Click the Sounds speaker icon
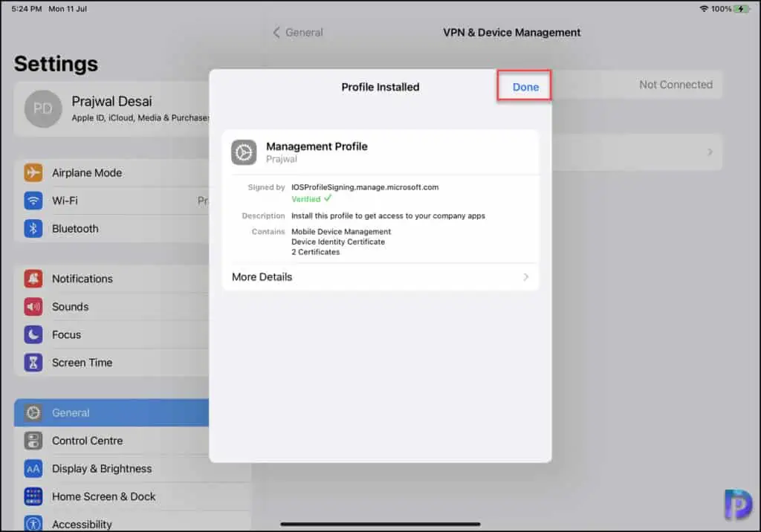This screenshot has width=761, height=532. [33, 307]
